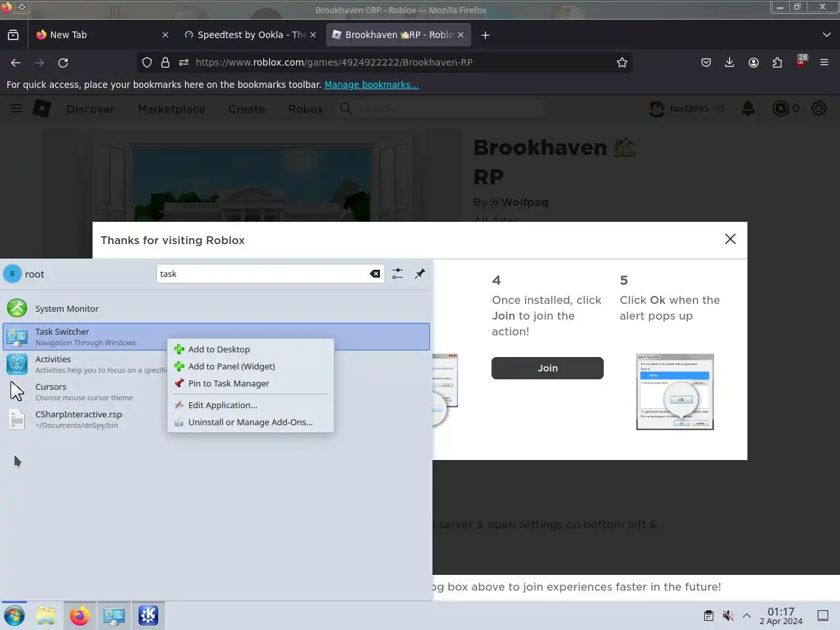Open clipboard tray icon
This screenshot has height=630, width=840.
pos(709,616)
